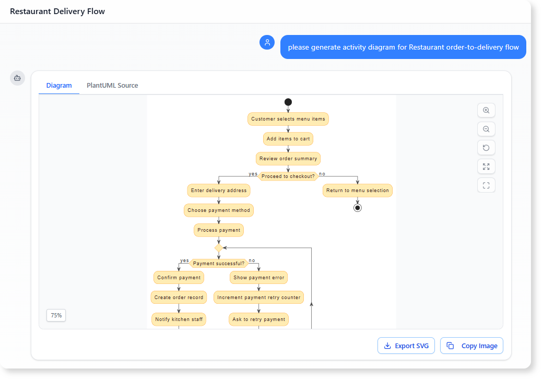
Task: Click the copy icon beside Copy Image
Action: pyautogui.click(x=450, y=346)
